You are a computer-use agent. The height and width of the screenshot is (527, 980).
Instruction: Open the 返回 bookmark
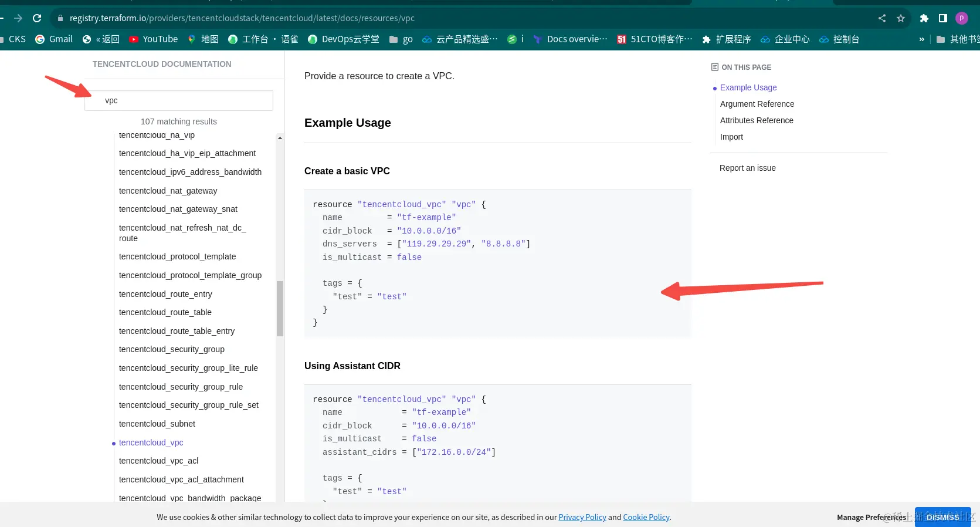101,39
